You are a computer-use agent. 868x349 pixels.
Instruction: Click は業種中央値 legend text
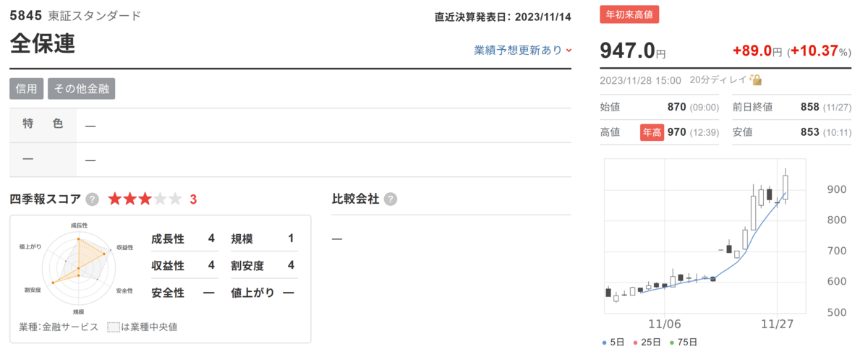tap(148, 327)
